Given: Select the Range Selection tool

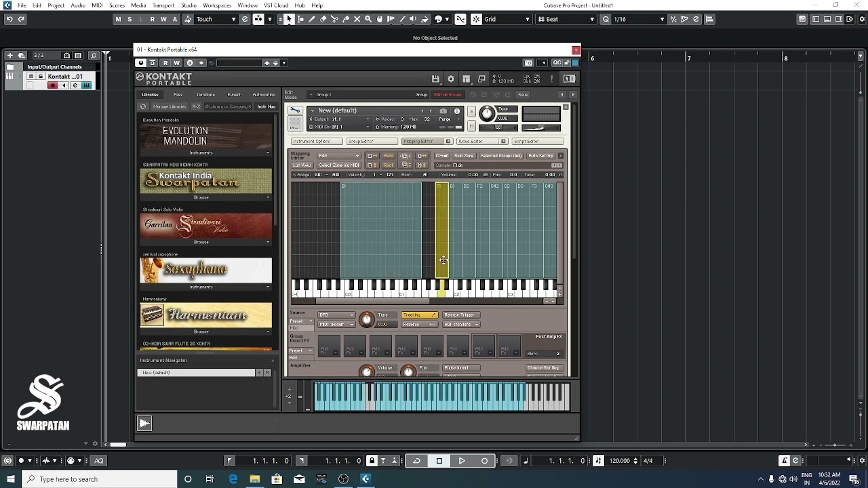Looking at the screenshot, I should [300, 19].
